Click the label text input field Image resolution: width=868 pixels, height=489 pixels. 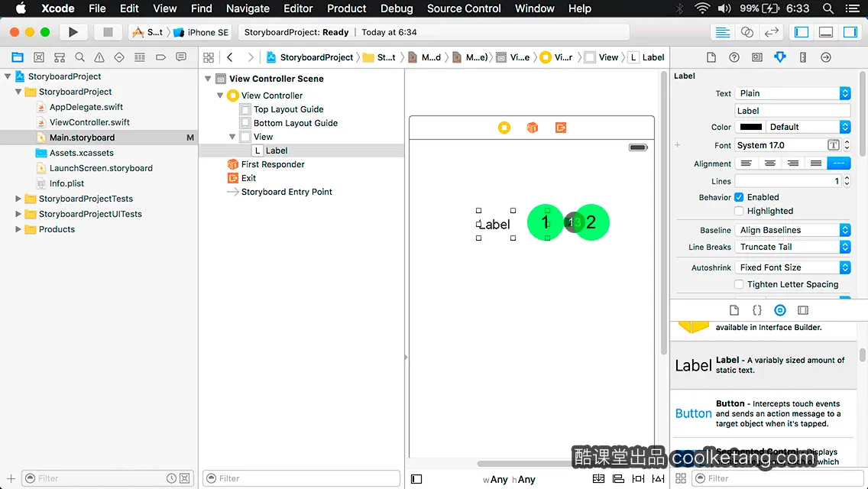pyautogui.click(x=792, y=111)
